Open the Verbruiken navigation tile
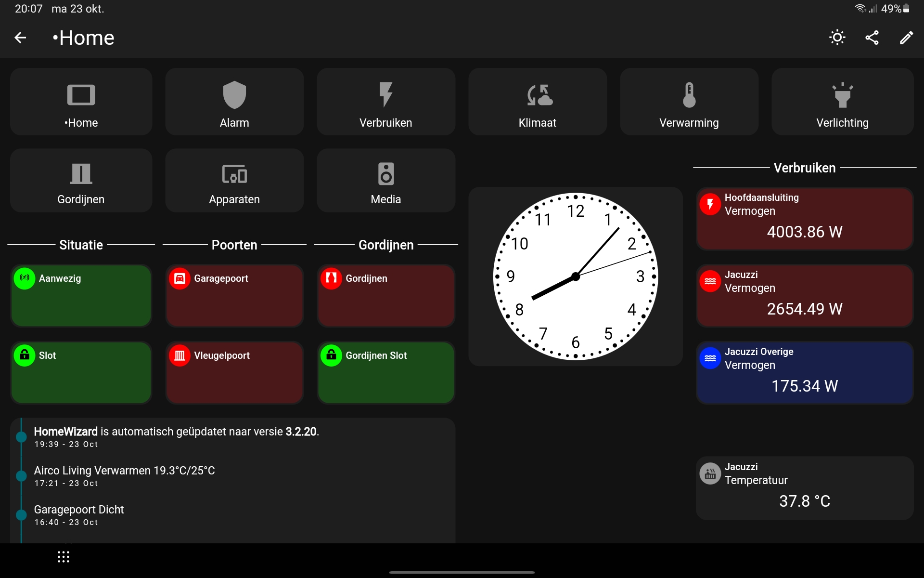Viewport: 924px width, 578px height. (386, 102)
